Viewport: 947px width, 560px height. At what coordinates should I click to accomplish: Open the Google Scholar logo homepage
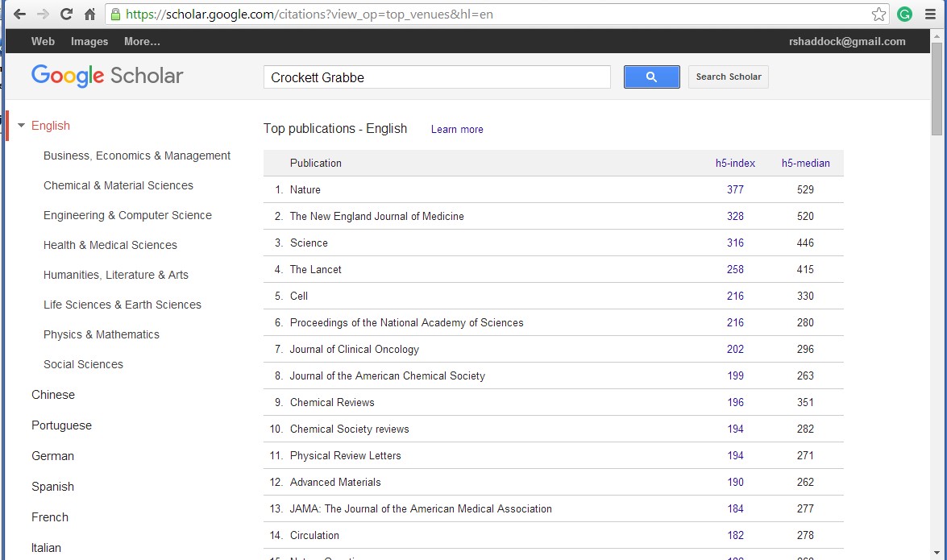coord(107,76)
